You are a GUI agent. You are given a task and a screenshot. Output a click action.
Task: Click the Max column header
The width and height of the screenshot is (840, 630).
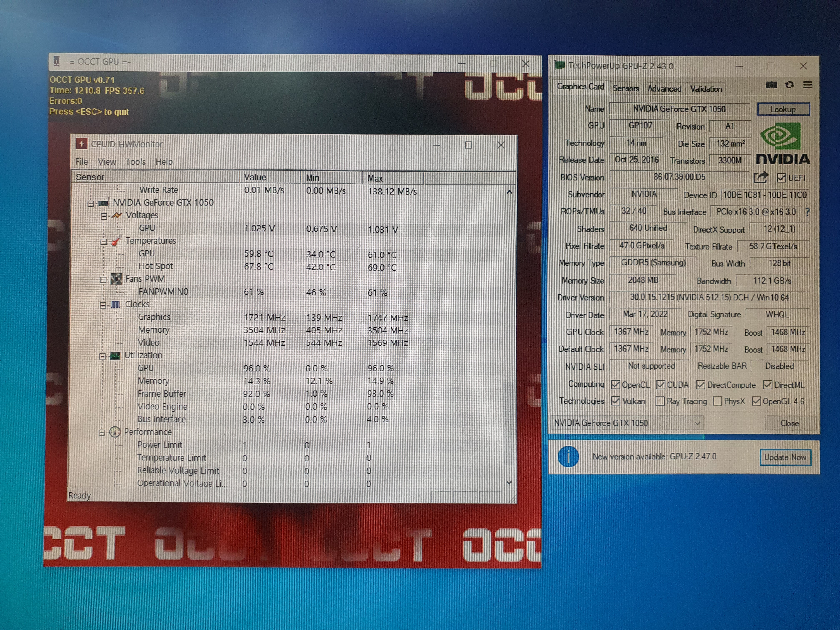pos(393,178)
